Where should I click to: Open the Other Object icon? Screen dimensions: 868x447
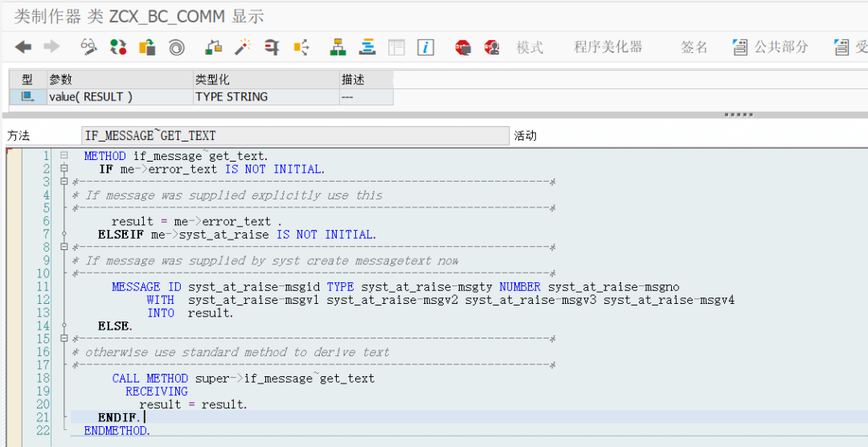(147, 47)
